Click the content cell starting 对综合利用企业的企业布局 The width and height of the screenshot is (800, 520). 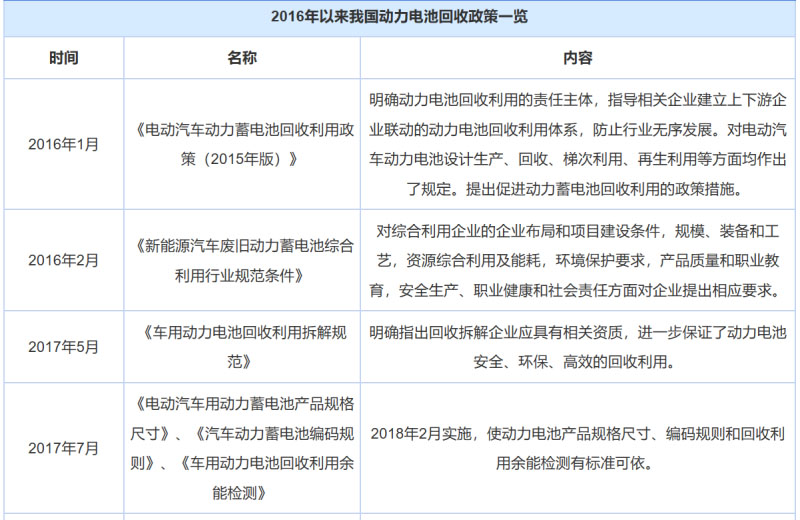coord(578,260)
